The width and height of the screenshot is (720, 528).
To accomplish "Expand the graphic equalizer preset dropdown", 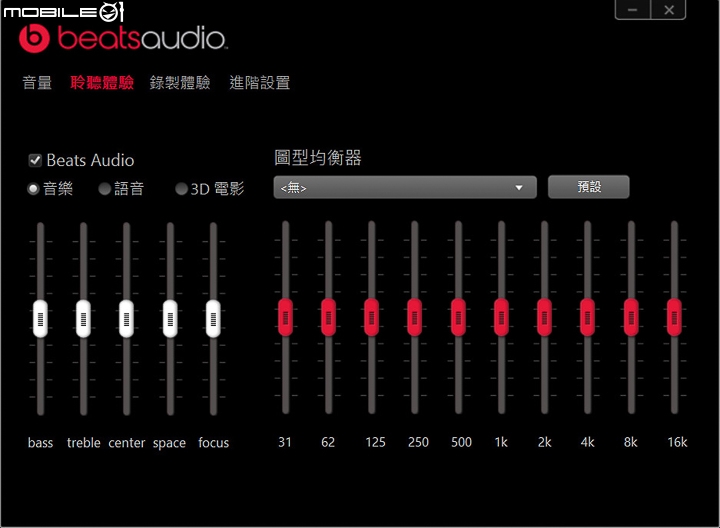I will click(405, 187).
